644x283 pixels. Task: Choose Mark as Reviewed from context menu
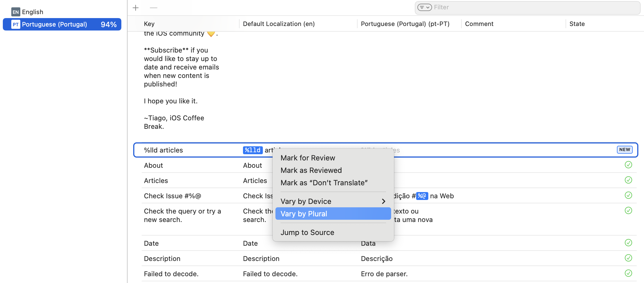[333, 170]
